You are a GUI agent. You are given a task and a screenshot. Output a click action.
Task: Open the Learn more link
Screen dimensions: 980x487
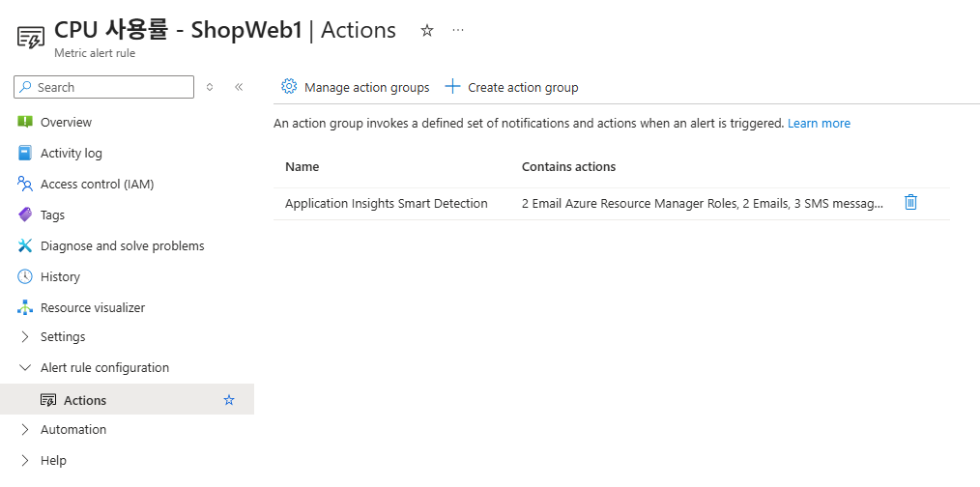pyautogui.click(x=819, y=123)
